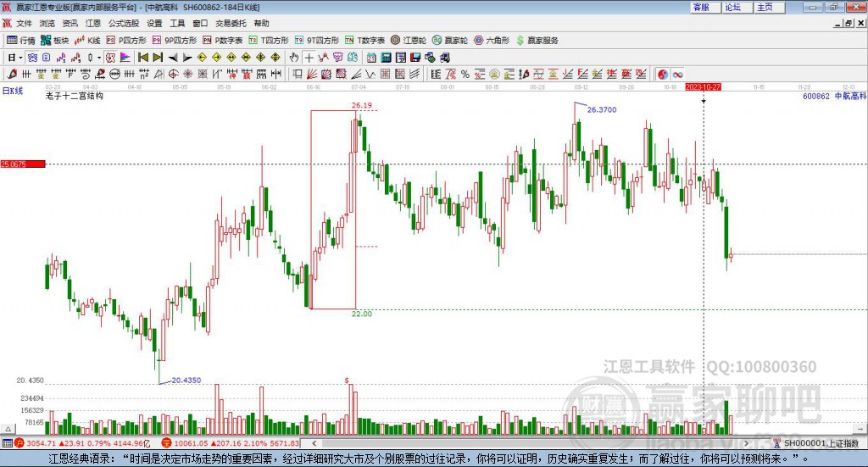Viewport: 868px width, 467px height.
Task: Click the 论坛 forum button
Action: (x=737, y=7)
